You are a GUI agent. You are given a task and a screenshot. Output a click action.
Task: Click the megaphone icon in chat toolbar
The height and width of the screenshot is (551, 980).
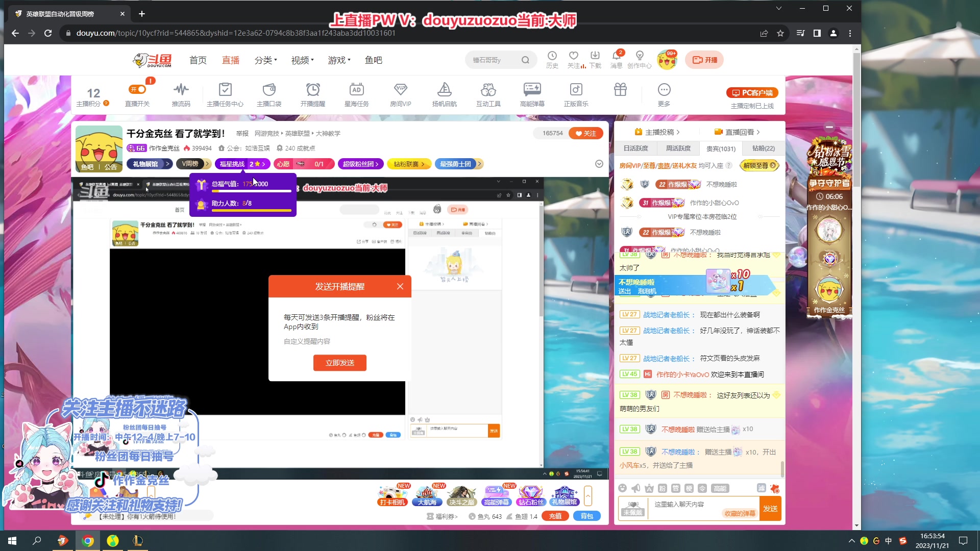(x=635, y=488)
